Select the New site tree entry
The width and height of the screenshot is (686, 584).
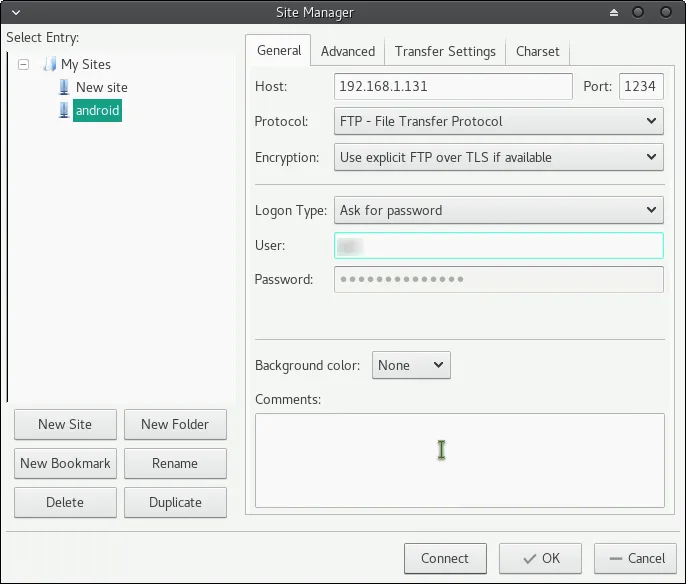102,87
